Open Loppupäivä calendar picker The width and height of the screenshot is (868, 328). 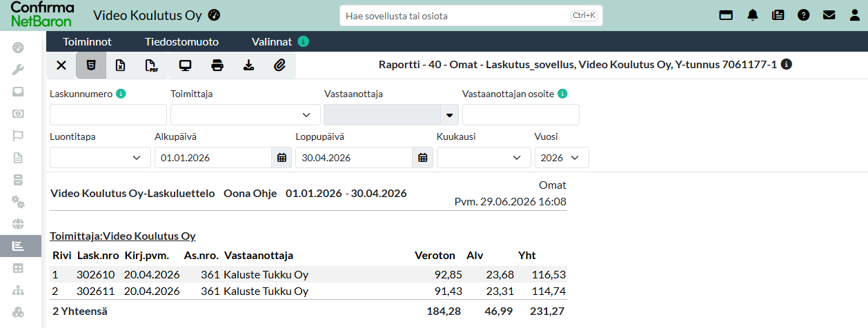(423, 157)
